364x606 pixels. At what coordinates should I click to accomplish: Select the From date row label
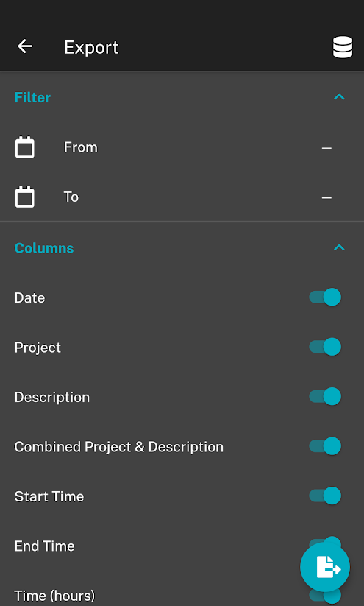81,147
